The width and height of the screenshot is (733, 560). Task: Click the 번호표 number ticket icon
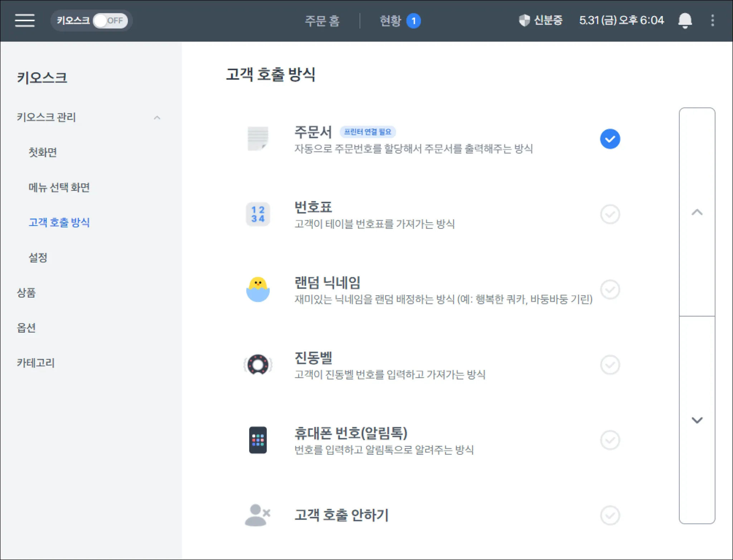[258, 214]
